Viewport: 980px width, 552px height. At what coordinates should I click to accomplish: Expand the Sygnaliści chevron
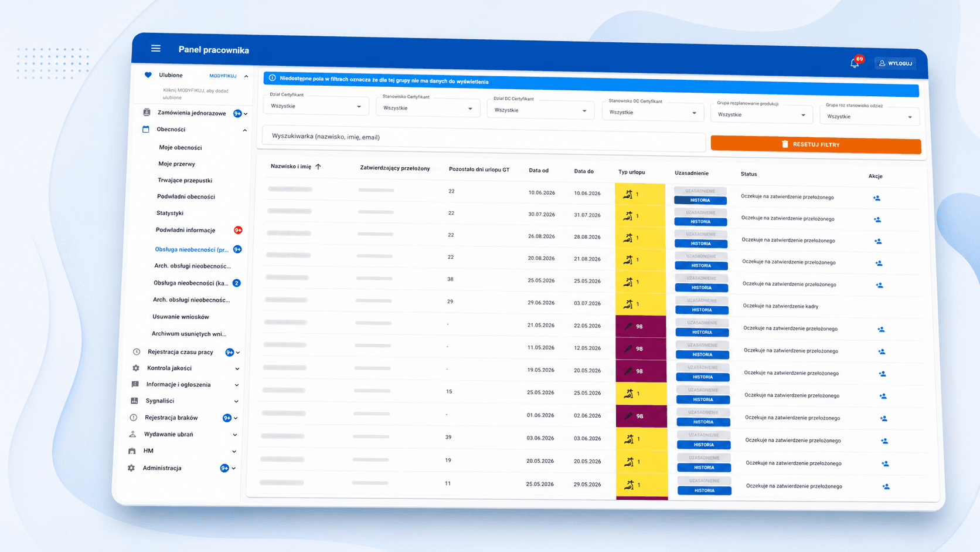point(236,402)
